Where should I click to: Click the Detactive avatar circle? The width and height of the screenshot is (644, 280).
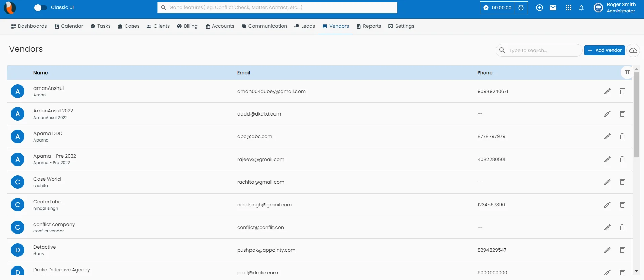[18, 250]
